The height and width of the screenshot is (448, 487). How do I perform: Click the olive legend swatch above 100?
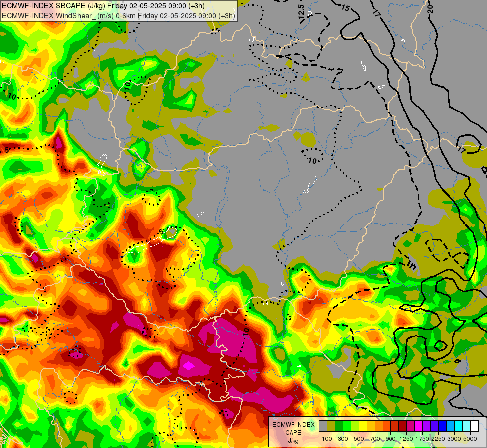(331, 426)
